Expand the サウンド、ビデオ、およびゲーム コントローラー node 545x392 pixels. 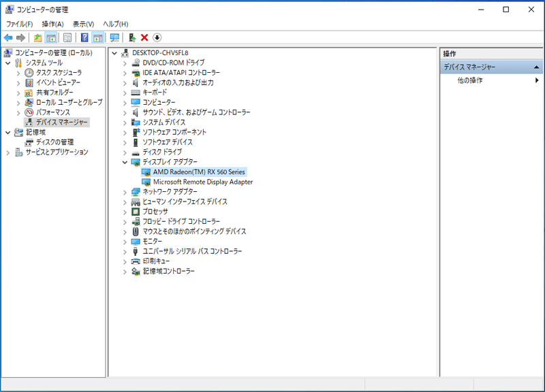pyautogui.click(x=125, y=112)
